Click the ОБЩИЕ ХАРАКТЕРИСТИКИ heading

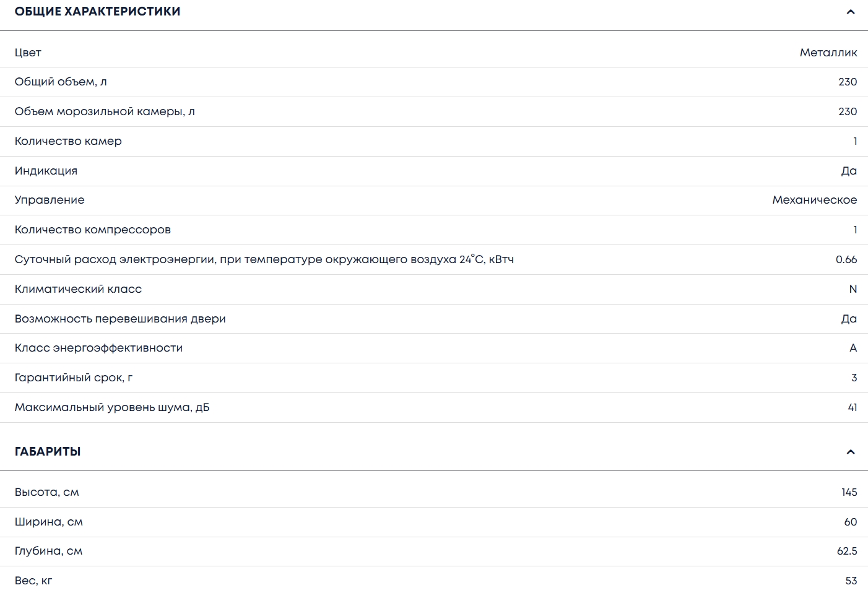(x=97, y=12)
